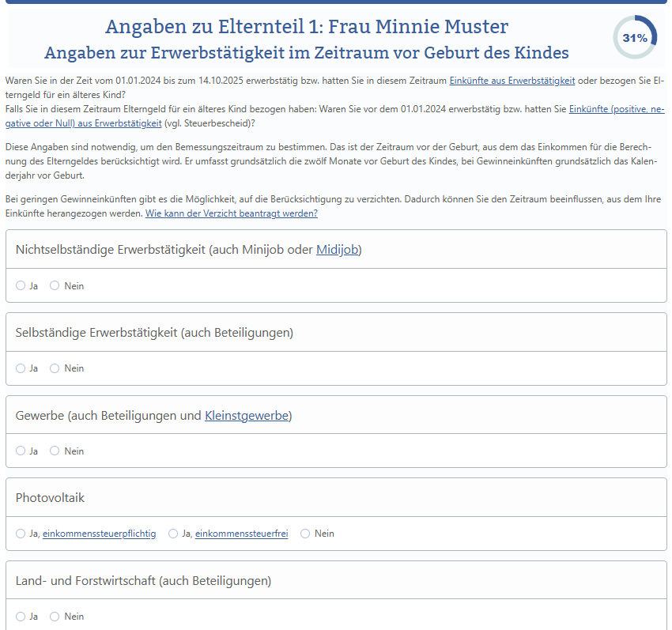Choose Nein for Selbständige Erwerbstätigkeit
This screenshot has height=630, width=672.
[x=55, y=368]
